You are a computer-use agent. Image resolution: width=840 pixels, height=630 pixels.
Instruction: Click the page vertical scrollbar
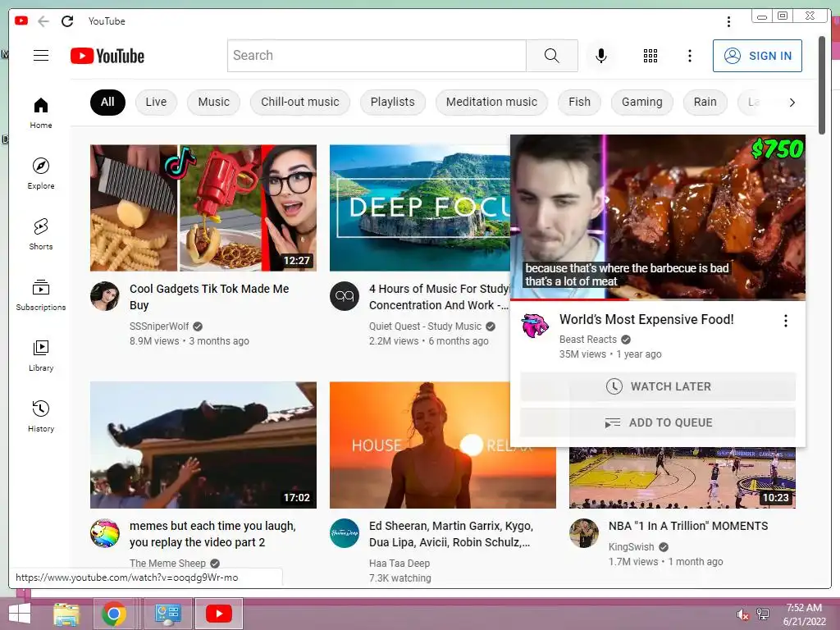click(822, 85)
